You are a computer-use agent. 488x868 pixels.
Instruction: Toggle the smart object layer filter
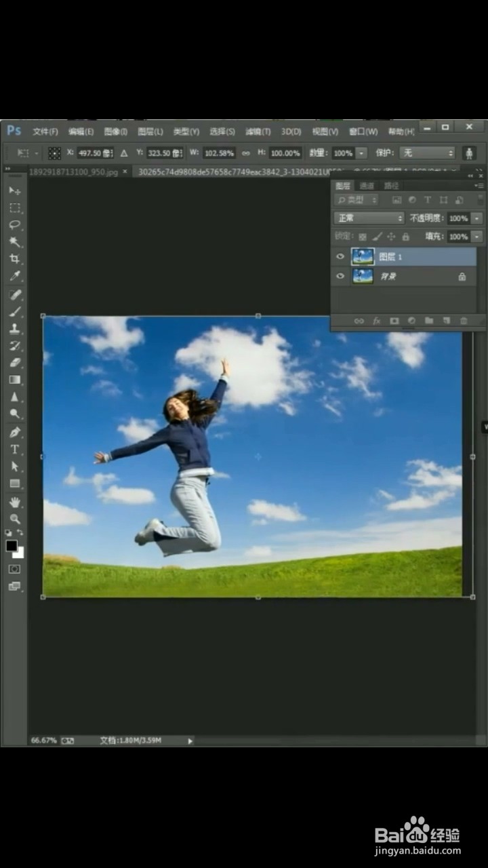coord(458,200)
